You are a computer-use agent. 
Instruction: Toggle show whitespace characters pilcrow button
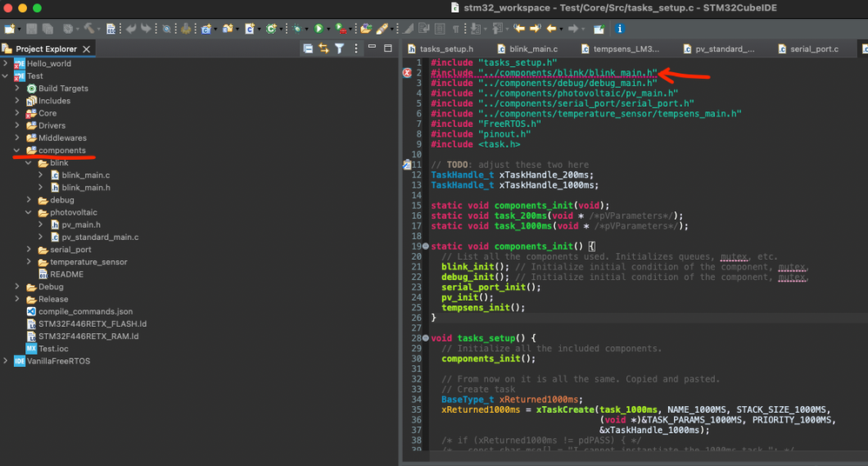(457, 29)
